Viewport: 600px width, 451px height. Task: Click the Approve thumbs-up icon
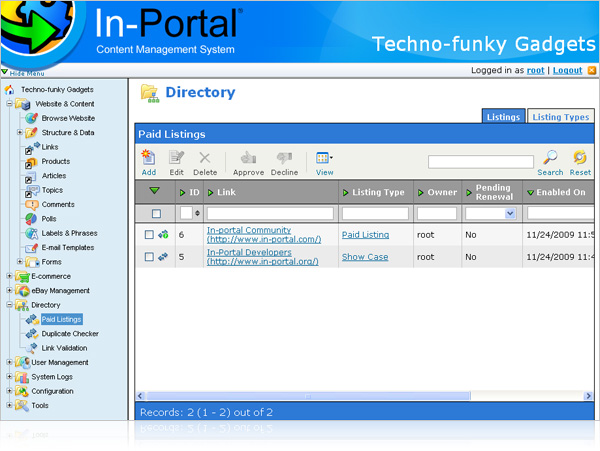point(248,158)
